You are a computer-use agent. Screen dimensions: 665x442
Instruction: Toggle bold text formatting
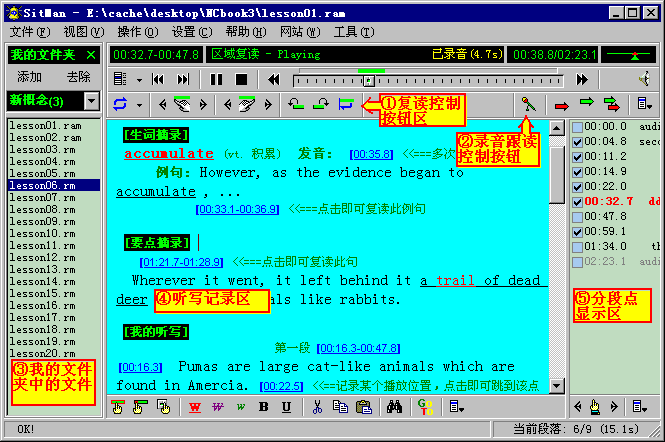pos(263,407)
